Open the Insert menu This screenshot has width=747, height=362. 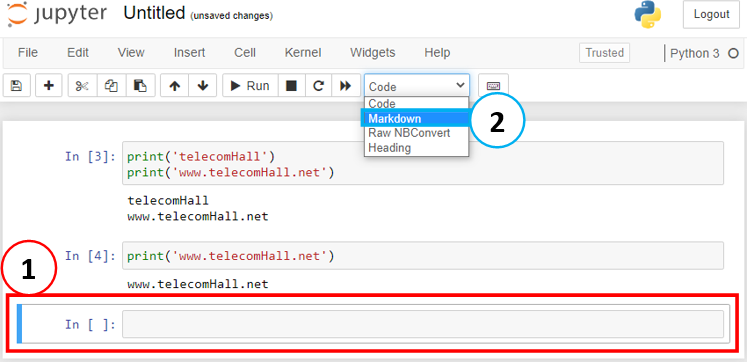tap(189, 52)
